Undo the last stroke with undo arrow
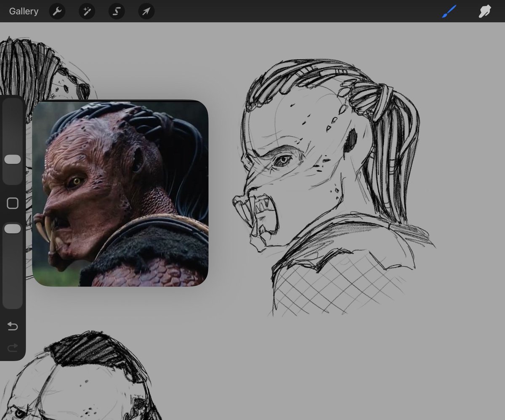505x420 pixels. [x=13, y=326]
